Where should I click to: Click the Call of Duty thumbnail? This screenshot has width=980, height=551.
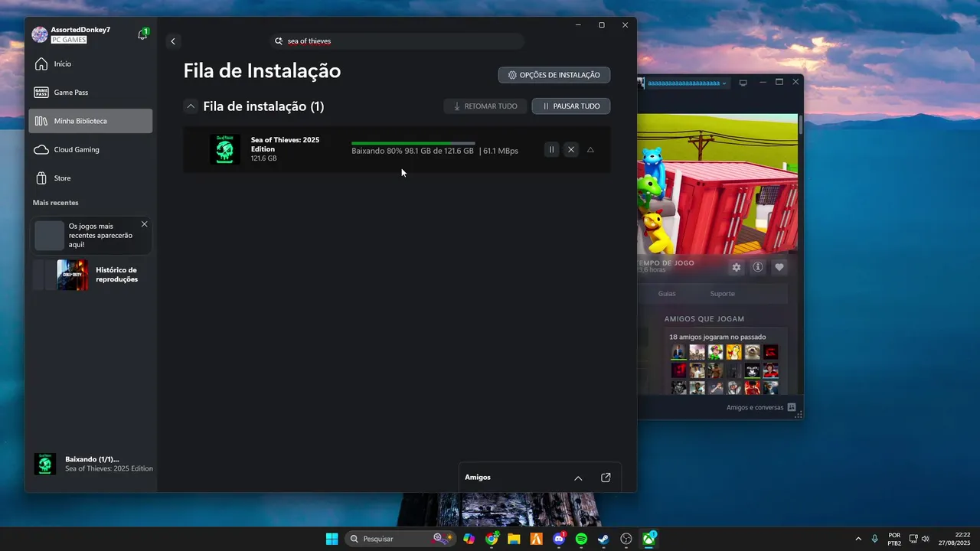pyautogui.click(x=73, y=275)
